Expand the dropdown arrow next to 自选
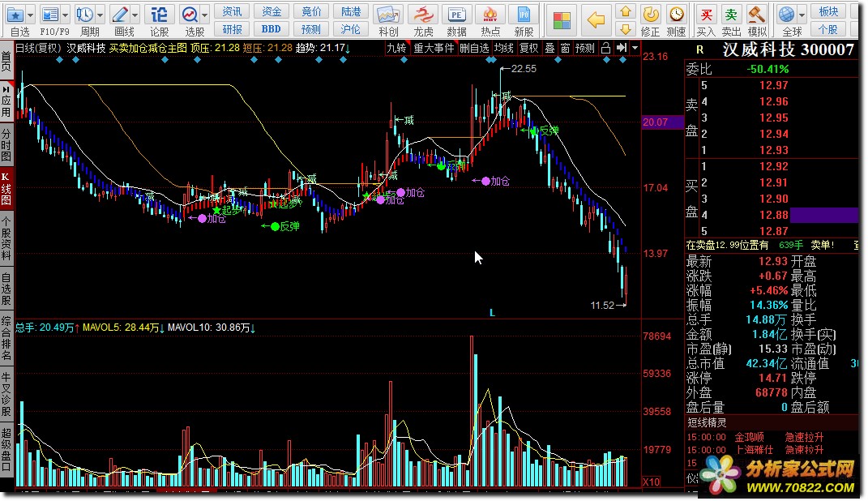Viewport: 868px width, 501px height. point(31,15)
